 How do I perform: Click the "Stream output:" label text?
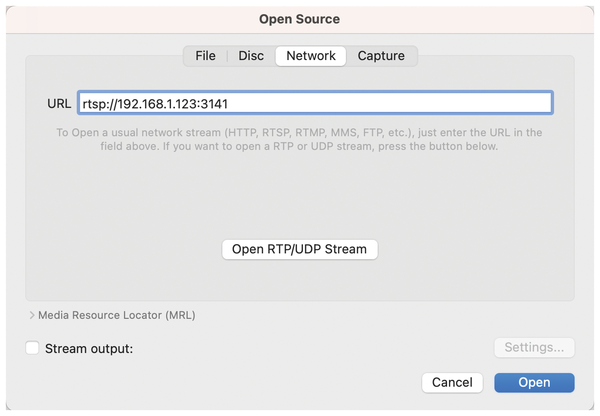(x=89, y=348)
